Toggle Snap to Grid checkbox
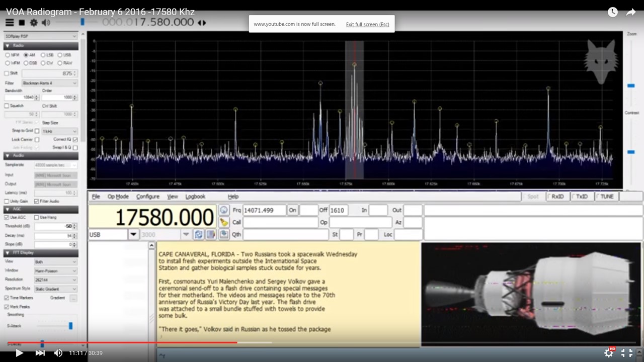 pos(37,131)
